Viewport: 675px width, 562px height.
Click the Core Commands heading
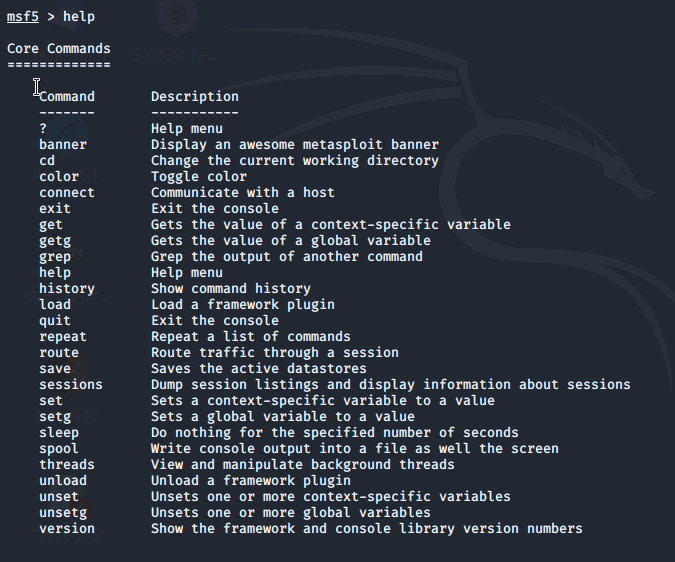pyautogui.click(x=59, y=49)
